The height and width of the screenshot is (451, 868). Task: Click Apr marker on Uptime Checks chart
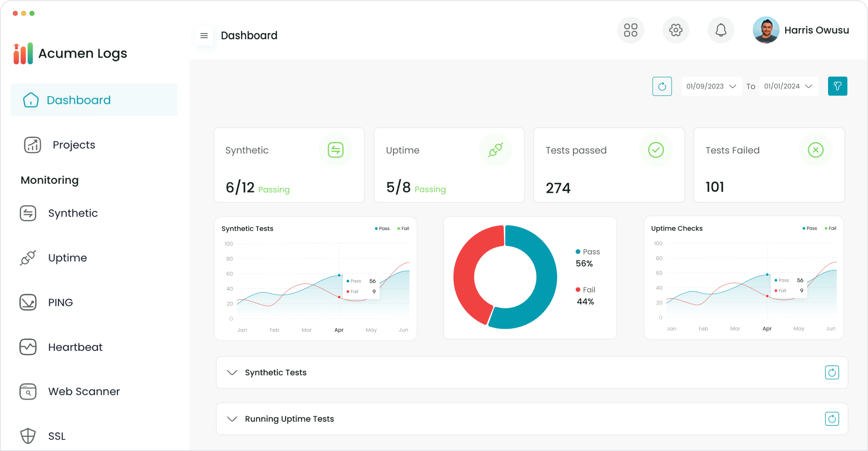tap(767, 274)
